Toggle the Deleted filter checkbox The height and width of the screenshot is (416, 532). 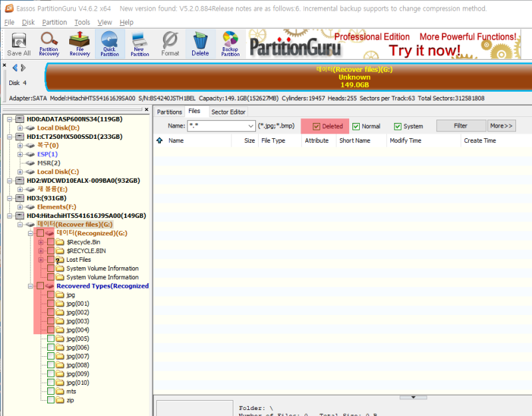(x=317, y=126)
